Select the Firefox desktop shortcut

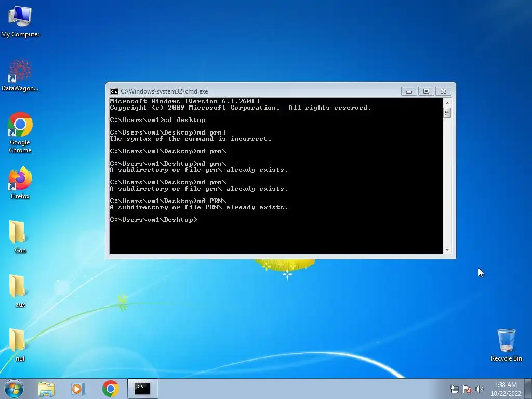pos(20,182)
